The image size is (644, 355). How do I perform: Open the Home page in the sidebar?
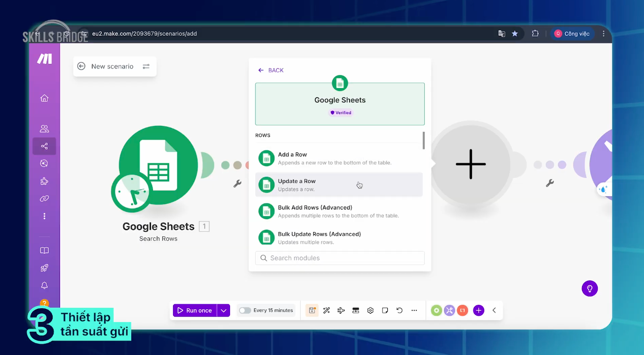click(44, 98)
